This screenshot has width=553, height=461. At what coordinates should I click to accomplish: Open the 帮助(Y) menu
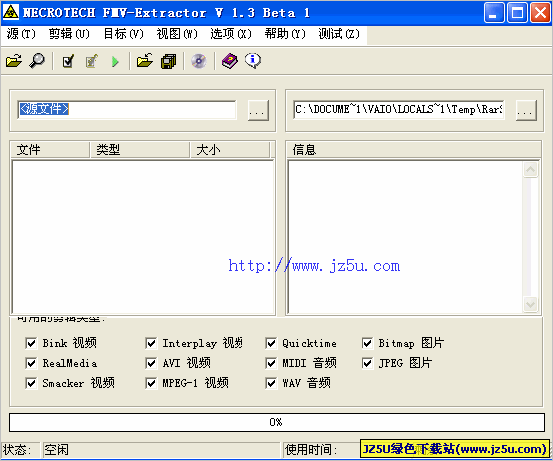(x=285, y=34)
